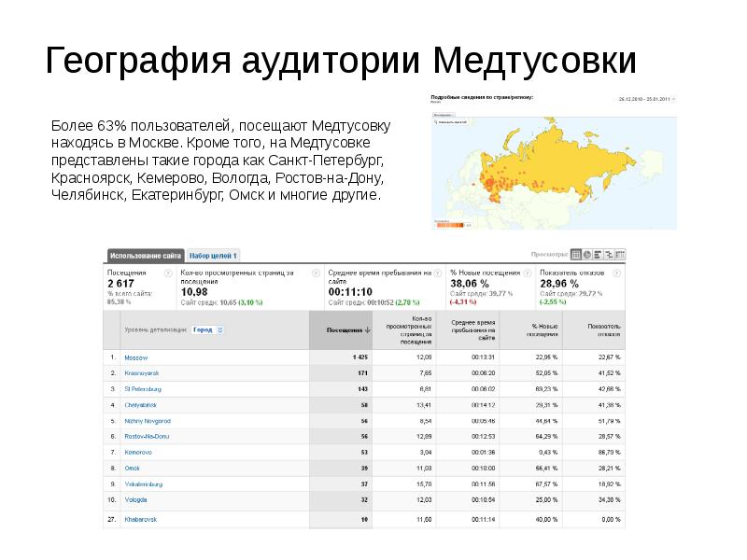This screenshot has width=747, height=560.
Task: Switch to percentage pie chart view
Action: [x=586, y=254]
